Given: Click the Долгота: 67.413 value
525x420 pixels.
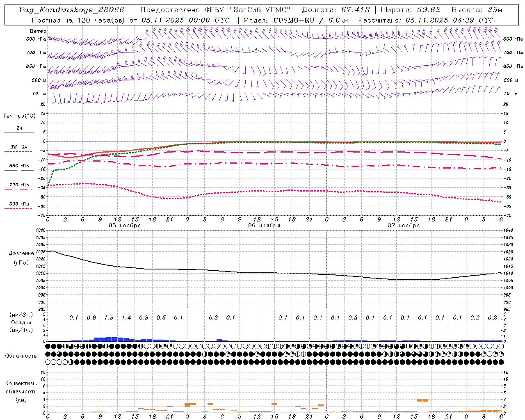Looking at the screenshot, I should pos(336,10).
